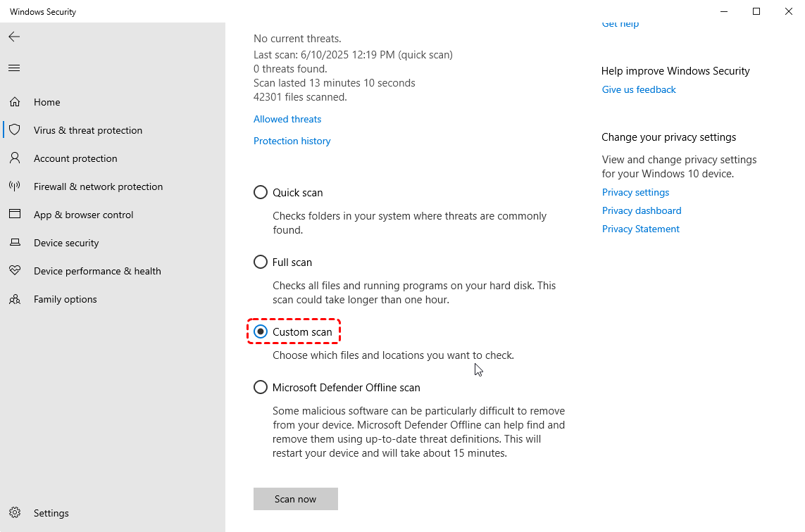Click the 'No current threats.' status text

pos(297,39)
